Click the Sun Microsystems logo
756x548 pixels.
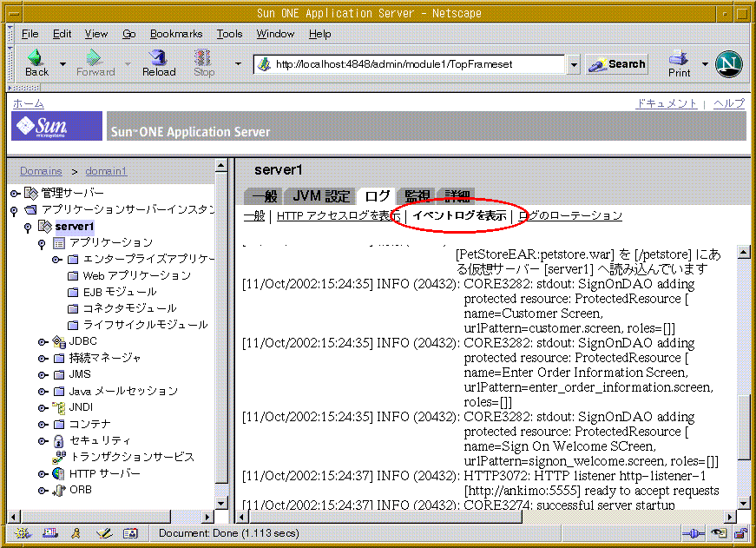pos(56,127)
